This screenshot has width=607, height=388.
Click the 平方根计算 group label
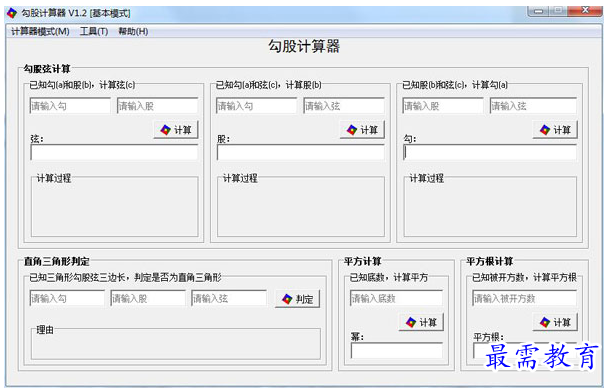489,261
